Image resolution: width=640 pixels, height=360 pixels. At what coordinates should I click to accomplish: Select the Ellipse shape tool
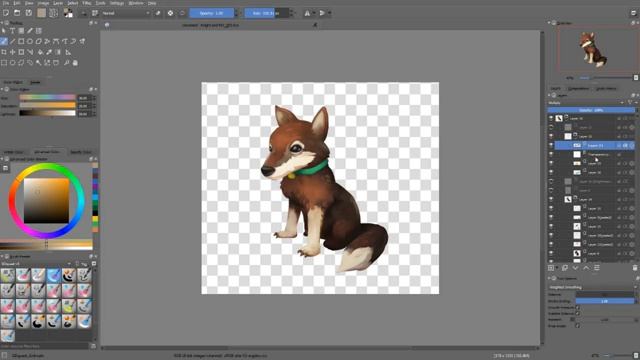tap(30, 41)
